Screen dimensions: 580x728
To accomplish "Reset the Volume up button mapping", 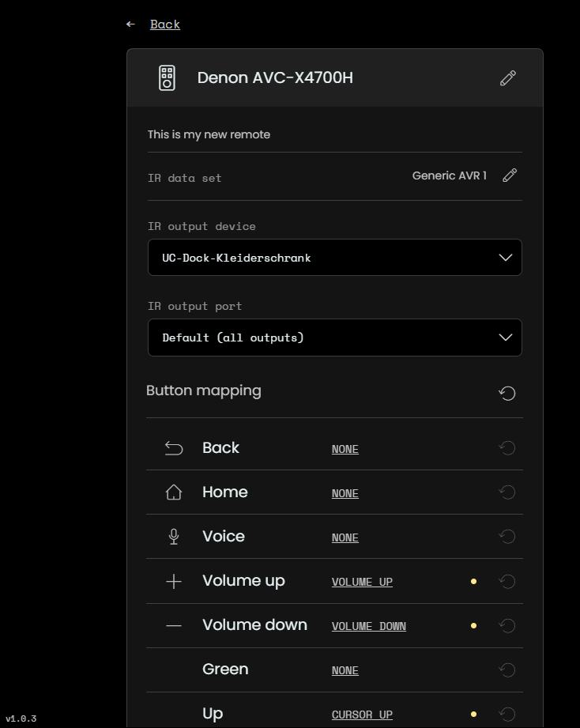I will point(507,581).
